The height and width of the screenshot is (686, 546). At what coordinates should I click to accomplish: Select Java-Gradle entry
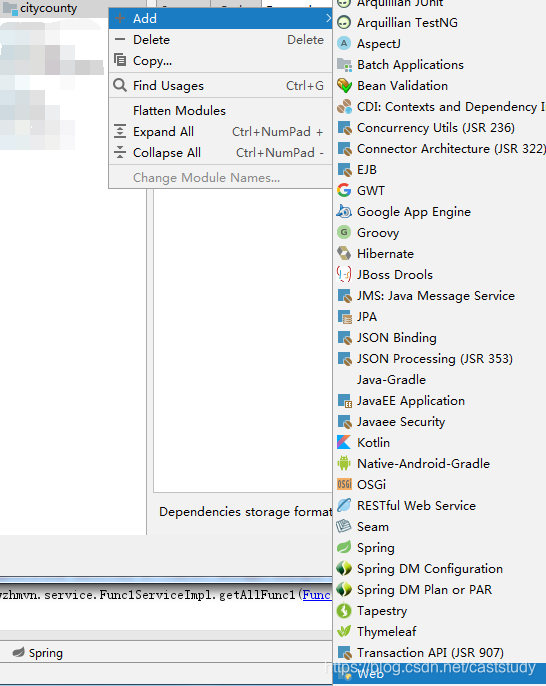[x=439, y=380]
